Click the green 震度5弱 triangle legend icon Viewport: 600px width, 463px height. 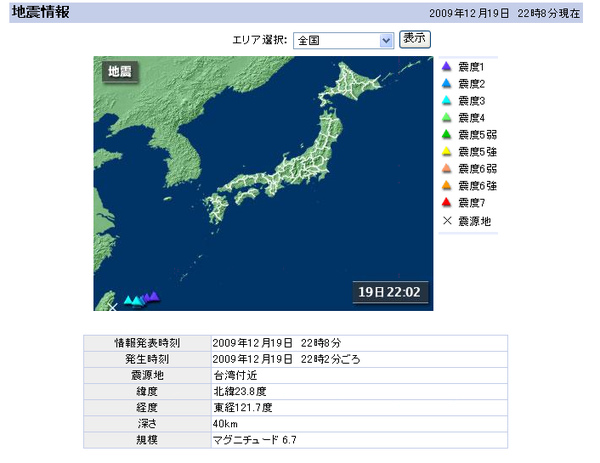(446, 134)
